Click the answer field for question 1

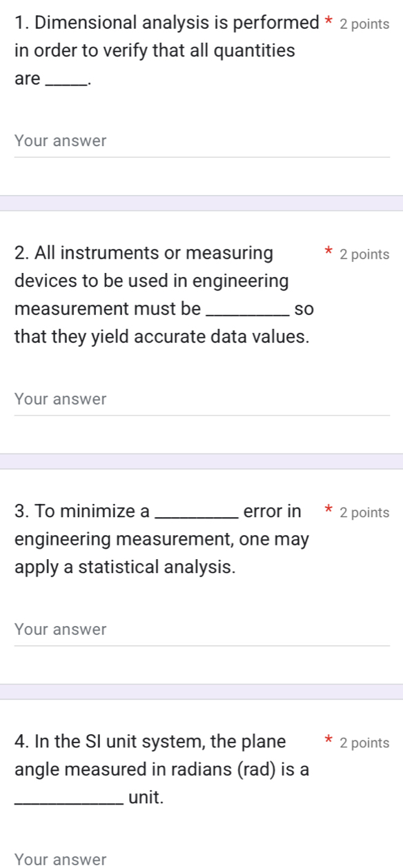tap(201, 141)
